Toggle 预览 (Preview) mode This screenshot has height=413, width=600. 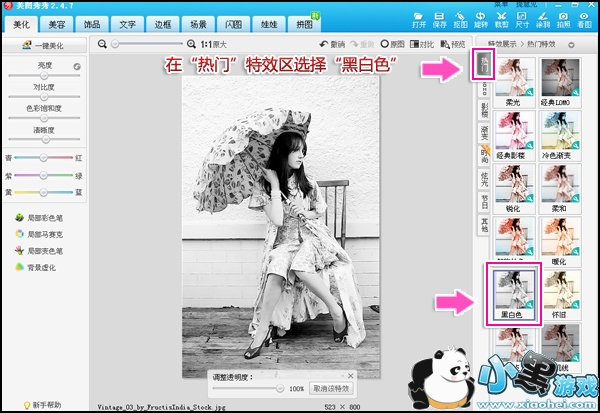454,44
